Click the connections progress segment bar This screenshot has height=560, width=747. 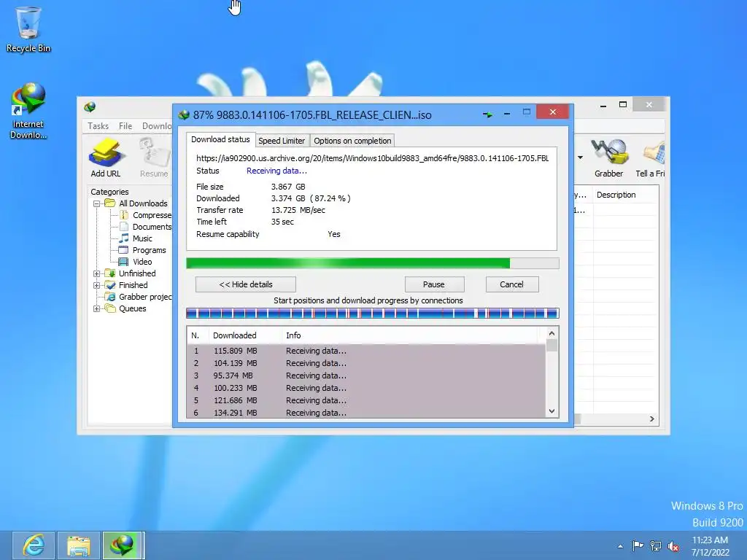pyautogui.click(x=372, y=313)
